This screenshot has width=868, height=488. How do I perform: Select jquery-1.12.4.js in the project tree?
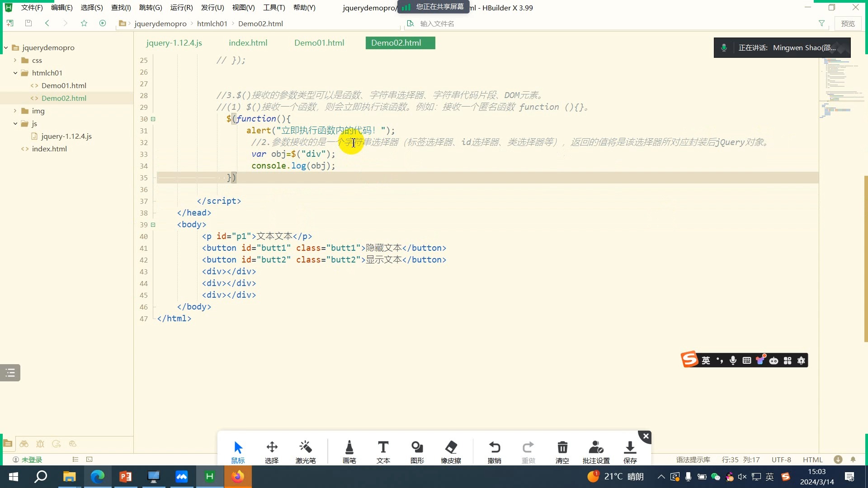coord(66,136)
